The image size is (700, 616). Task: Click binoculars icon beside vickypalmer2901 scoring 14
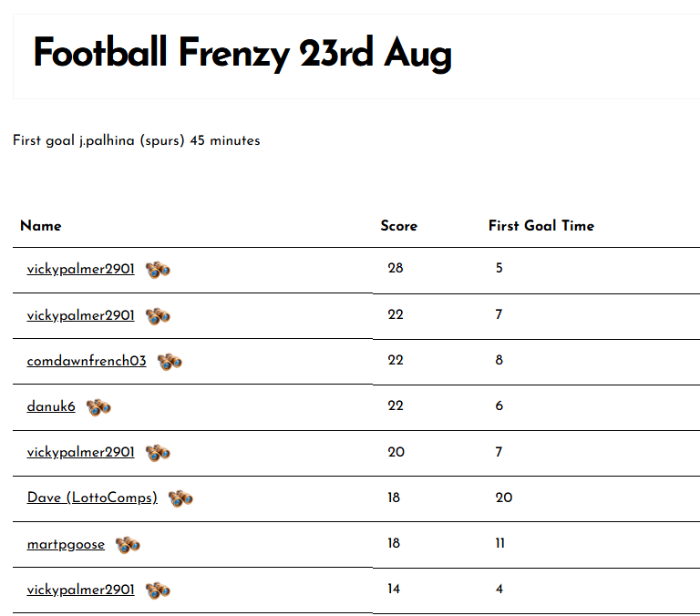pyautogui.click(x=159, y=590)
